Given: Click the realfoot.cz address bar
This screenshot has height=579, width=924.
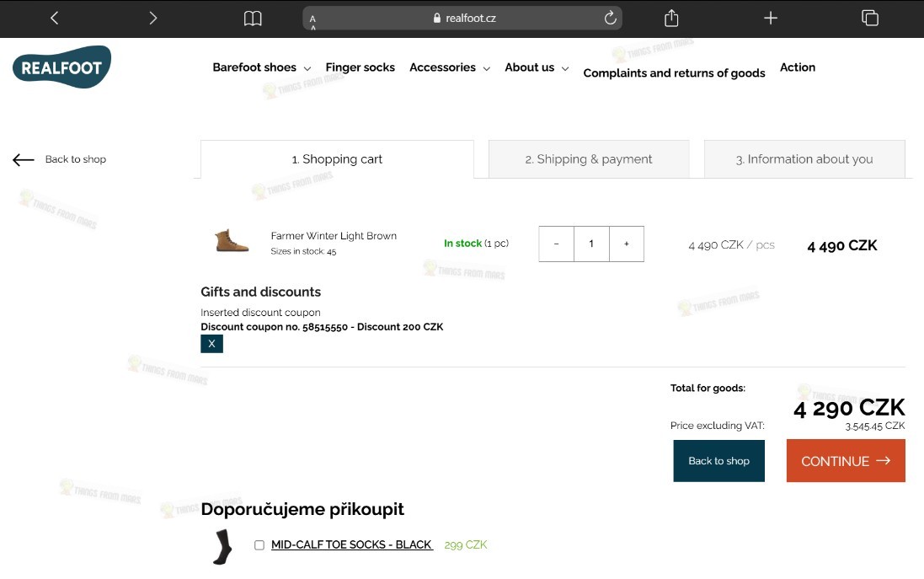Looking at the screenshot, I should [462, 19].
